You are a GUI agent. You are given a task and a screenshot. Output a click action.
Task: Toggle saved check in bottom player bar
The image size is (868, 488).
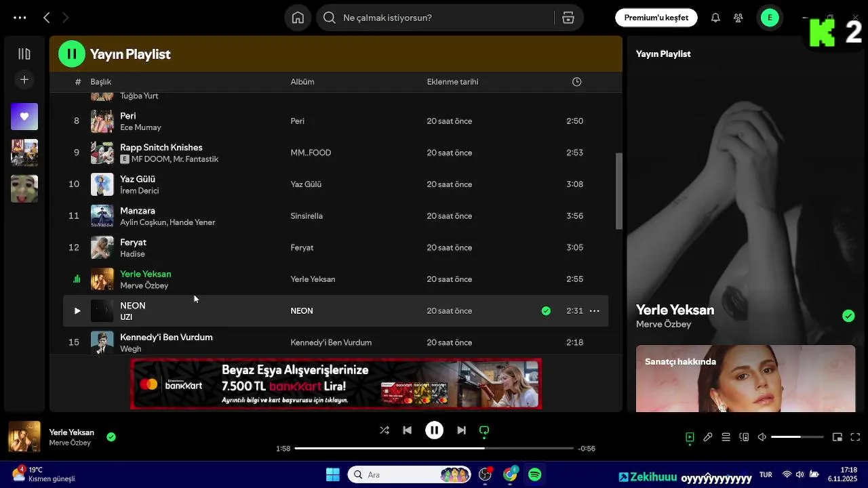pos(111,437)
